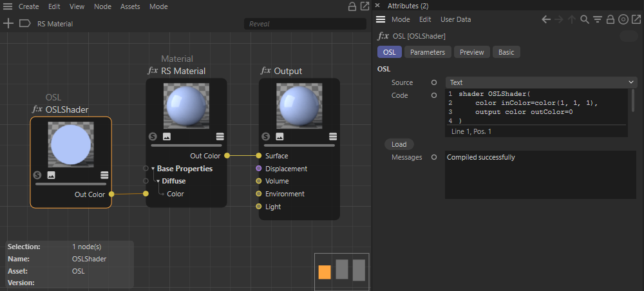The height and width of the screenshot is (291, 644).
Task: Click the filter icon in Attributes toolbar
Action: pyautogui.click(x=598, y=19)
